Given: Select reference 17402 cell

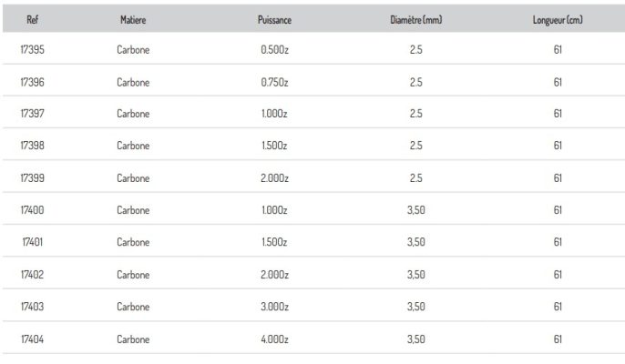Looking at the screenshot, I should coord(32,275).
